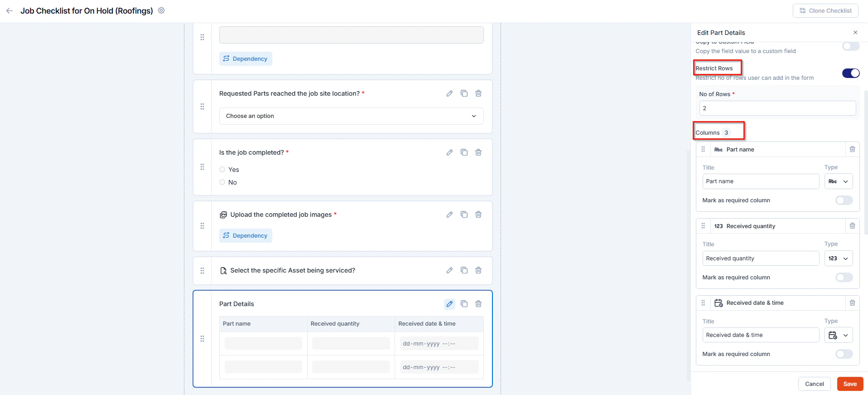Delete the Received date & time column
Viewport: 868px width, 395px height.
852,302
